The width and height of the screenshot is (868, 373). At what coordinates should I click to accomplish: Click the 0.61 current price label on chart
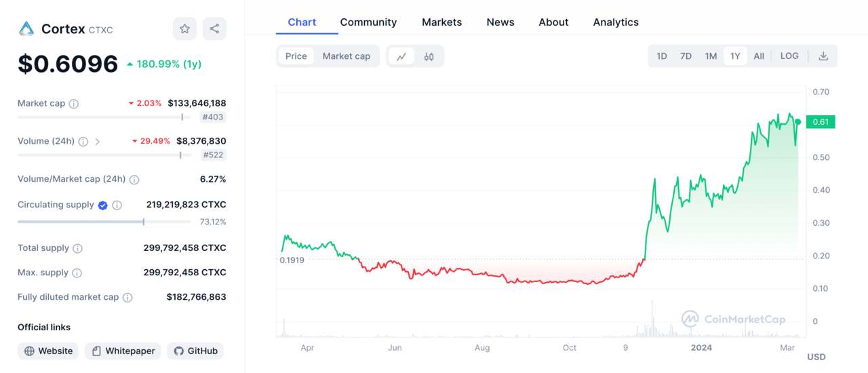tap(821, 122)
